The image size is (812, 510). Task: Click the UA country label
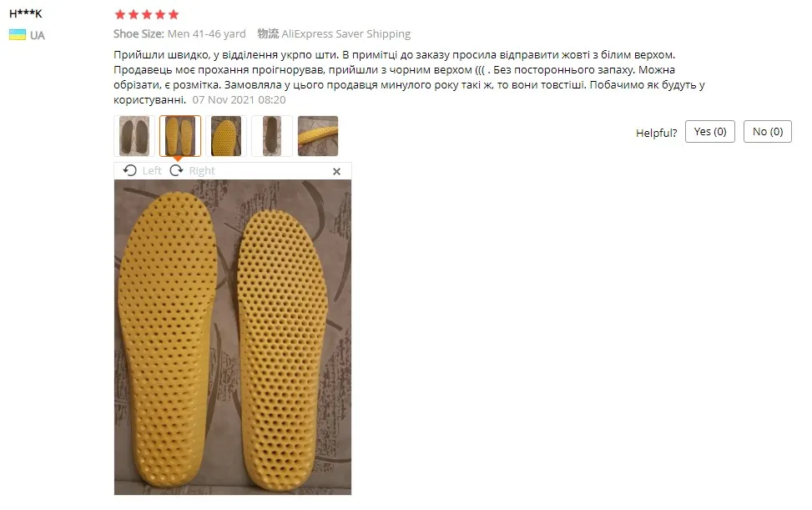(38, 35)
